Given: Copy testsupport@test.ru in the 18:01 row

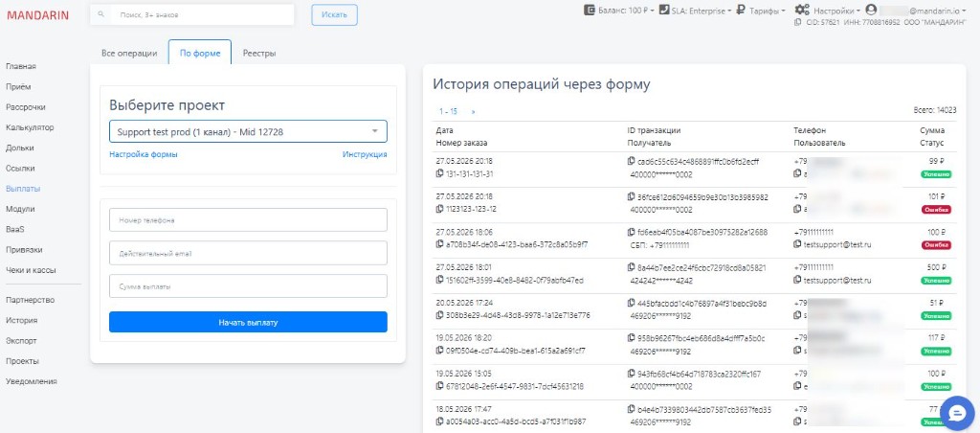Looking at the screenshot, I should pos(797,281).
